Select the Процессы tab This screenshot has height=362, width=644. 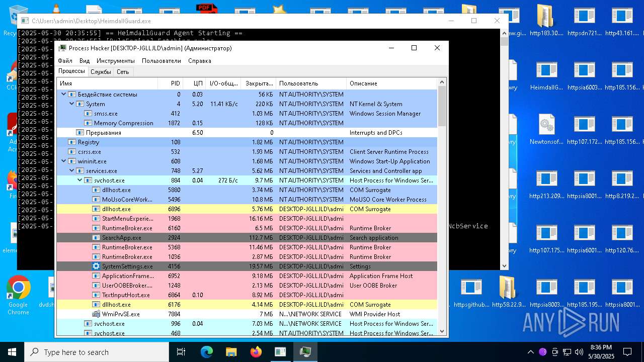pyautogui.click(x=71, y=71)
